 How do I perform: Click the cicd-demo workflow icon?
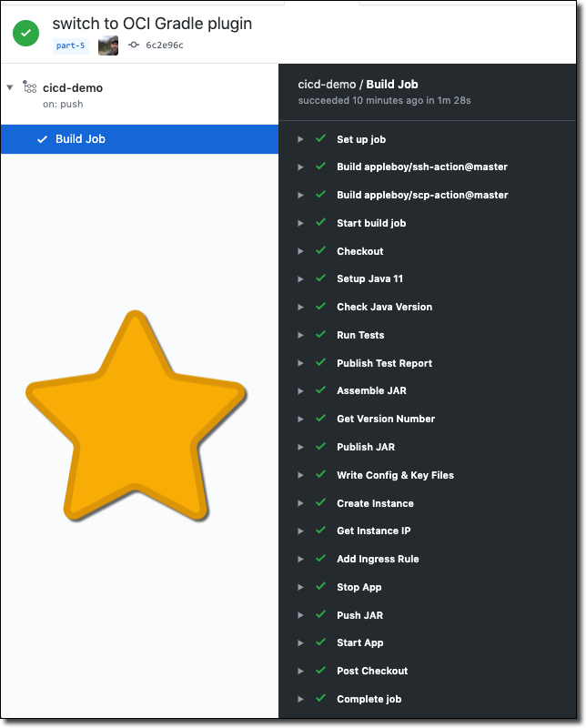coord(30,87)
